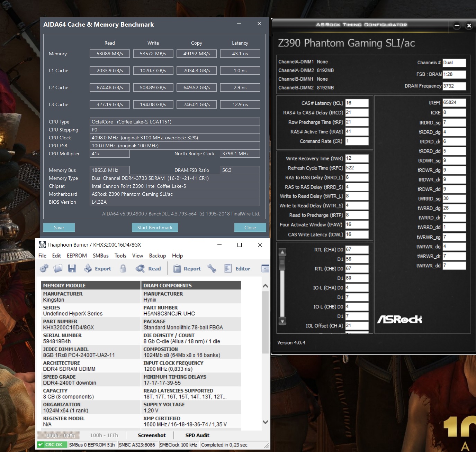Screen dimensions: 476x452
Task: Click the calendar grid icon right of Editor
Action: [x=265, y=268]
